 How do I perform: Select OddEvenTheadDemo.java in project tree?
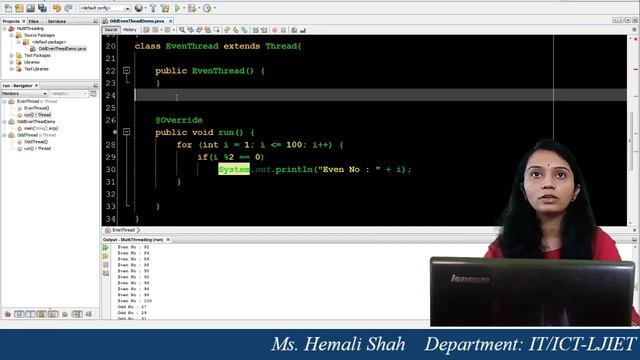click(62, 49)
